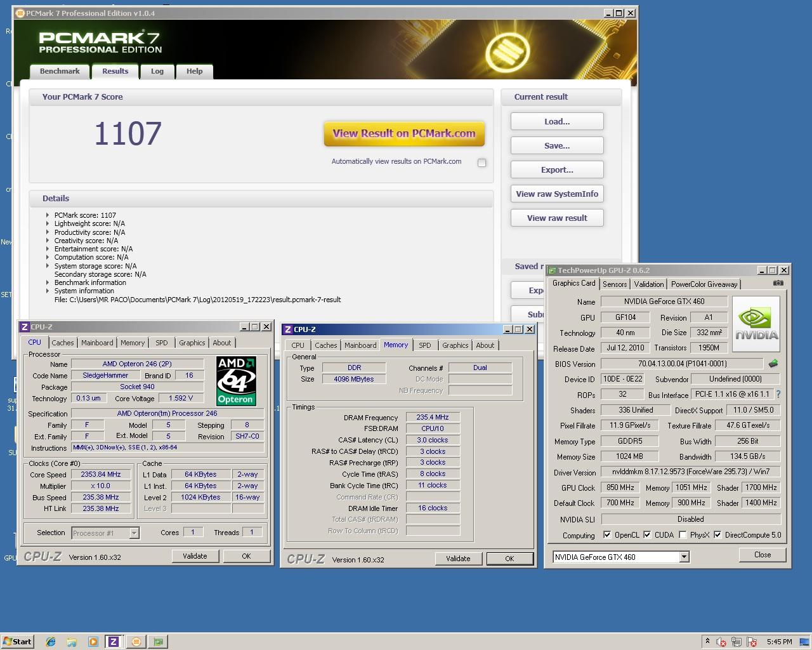Toggle the PhysX checkbox in GPU-Z
The width and height of the screenshot is (812, 650).
pyautogui.click(x=683, y=534)
